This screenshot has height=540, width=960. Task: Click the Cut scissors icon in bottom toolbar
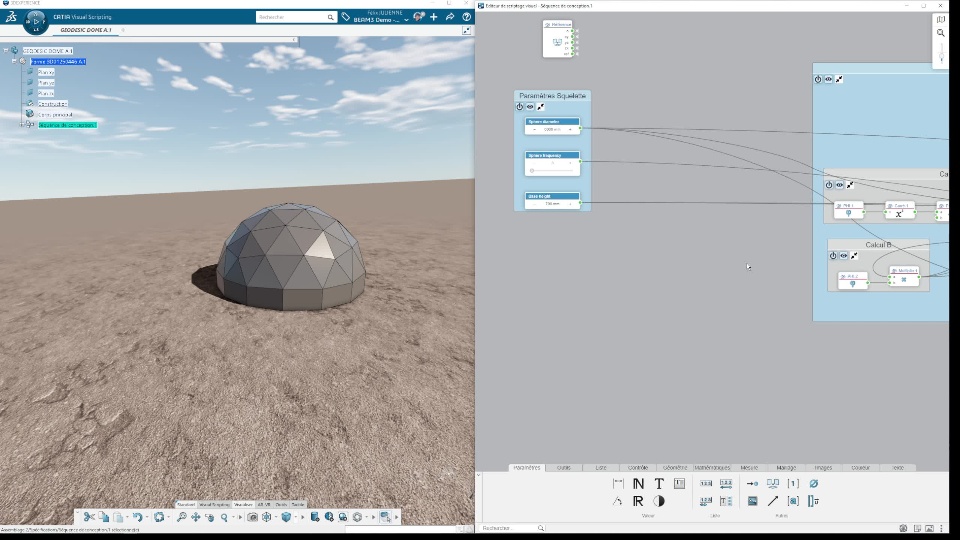(x=89, y=517)
